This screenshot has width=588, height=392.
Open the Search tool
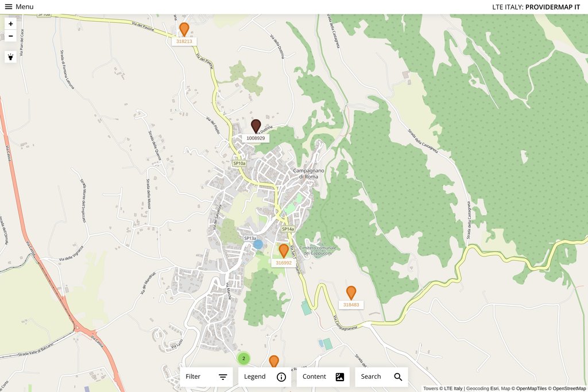pyautogui.click(x=382, y=377)
